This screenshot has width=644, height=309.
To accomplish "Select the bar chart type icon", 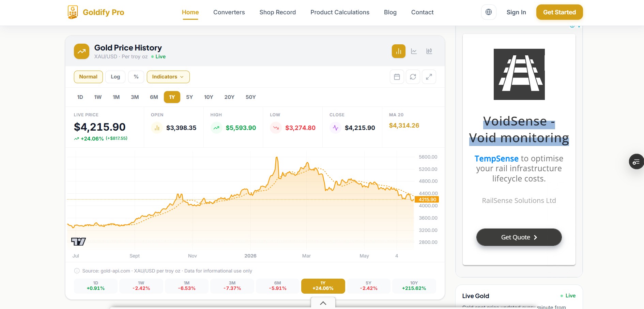I will (x=399, y=51).
